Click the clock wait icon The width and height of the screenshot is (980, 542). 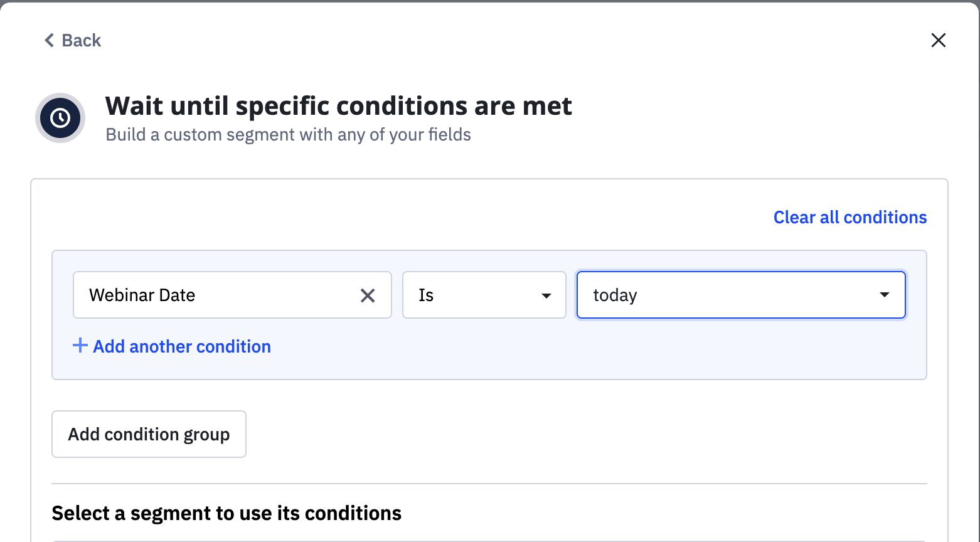click(x=60, y=118)
